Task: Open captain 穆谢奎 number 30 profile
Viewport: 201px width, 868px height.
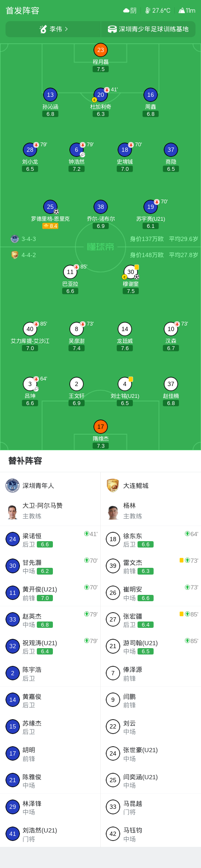Action: pos(131,272)
